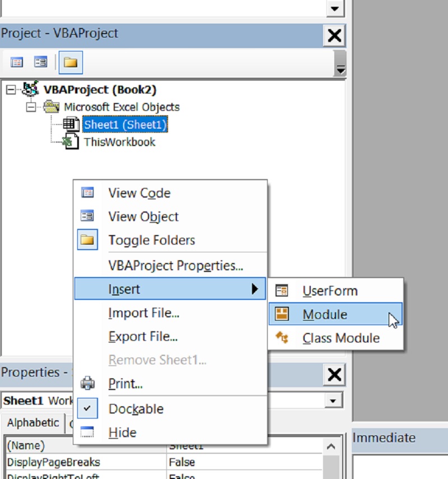Collapse the VBAProject (Book2) tree node
Image resolution: width=448 pixels, height=479 pixels.
(11, 90)
